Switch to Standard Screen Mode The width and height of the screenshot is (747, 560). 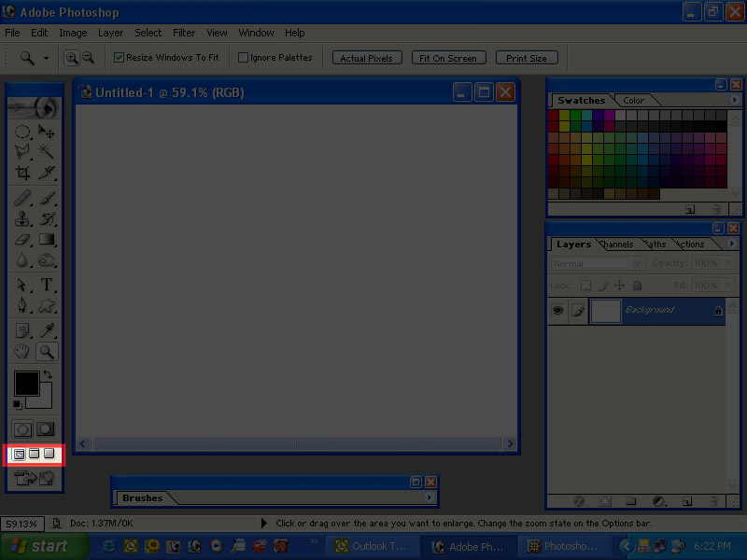pyautogui.click(x=19, y=455)
